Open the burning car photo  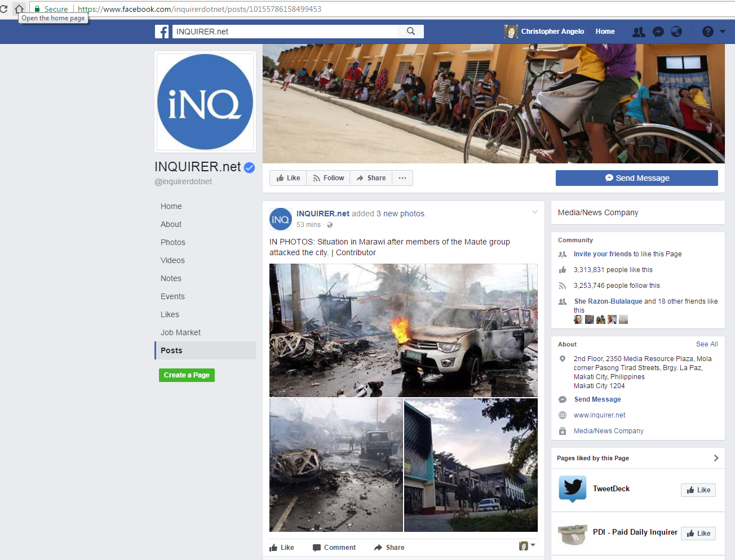pyautogui.click(x=404, y=331)
